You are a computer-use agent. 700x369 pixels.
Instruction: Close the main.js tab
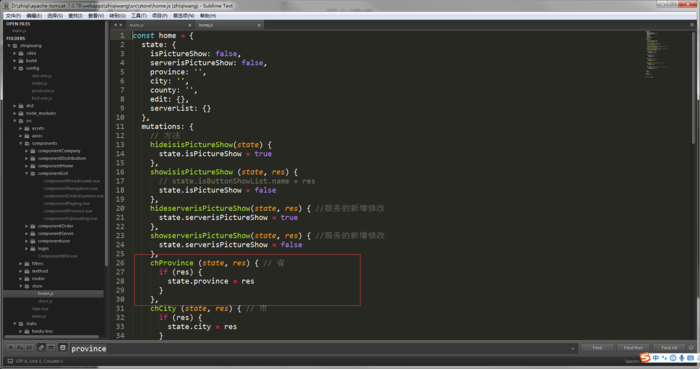190,25
